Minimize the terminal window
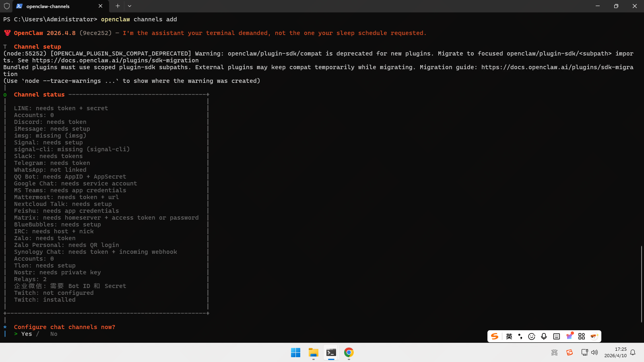Image resolution: width=644 pixels, height=362 pixels. (x=598, y=6)
